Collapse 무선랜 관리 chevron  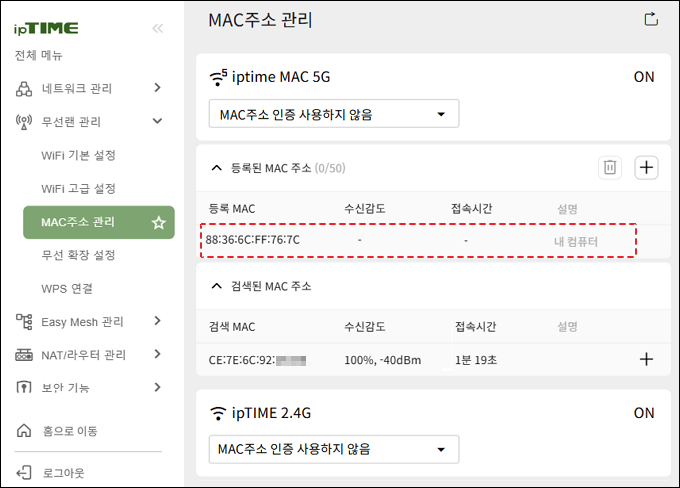(157, 121)
